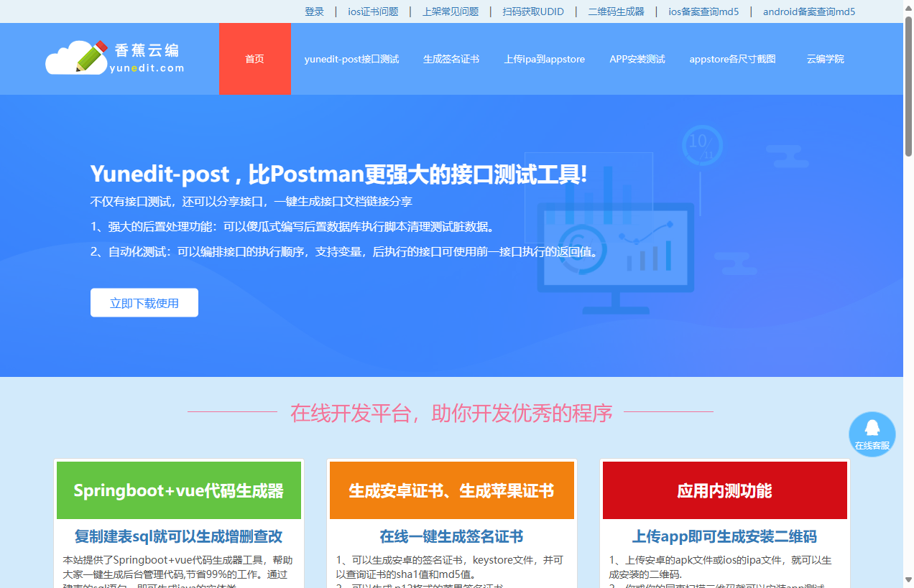The height and width of the screenshot is (588, 914).
Task: Open android备案查询md5 link
Action: pos(808,11)
